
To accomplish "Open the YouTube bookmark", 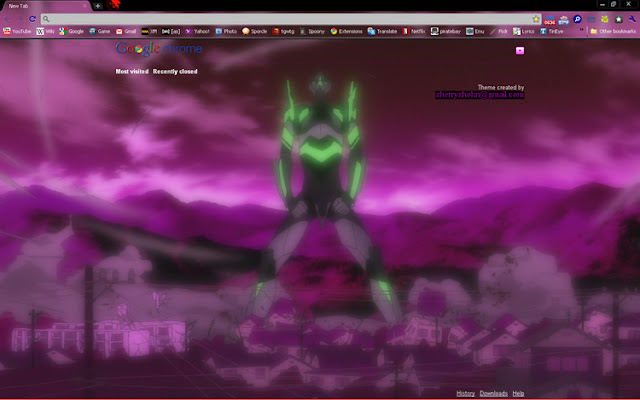I will click(x=17, y=31).
